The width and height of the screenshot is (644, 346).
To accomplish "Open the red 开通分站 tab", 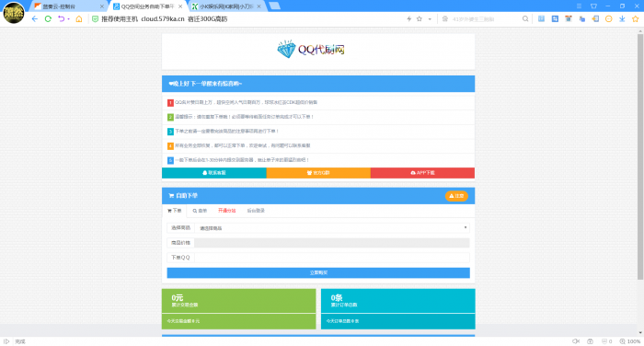I will click(226, 211).
